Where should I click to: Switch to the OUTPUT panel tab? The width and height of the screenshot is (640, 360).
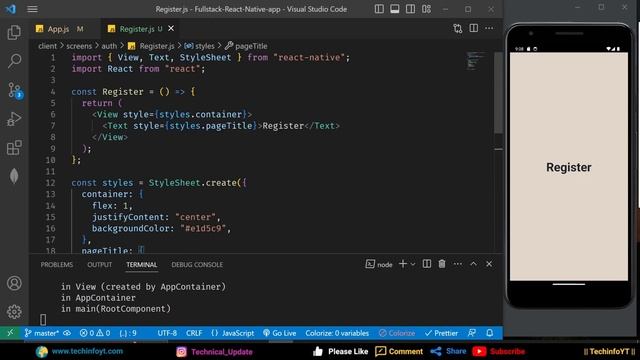pos(100,264)
